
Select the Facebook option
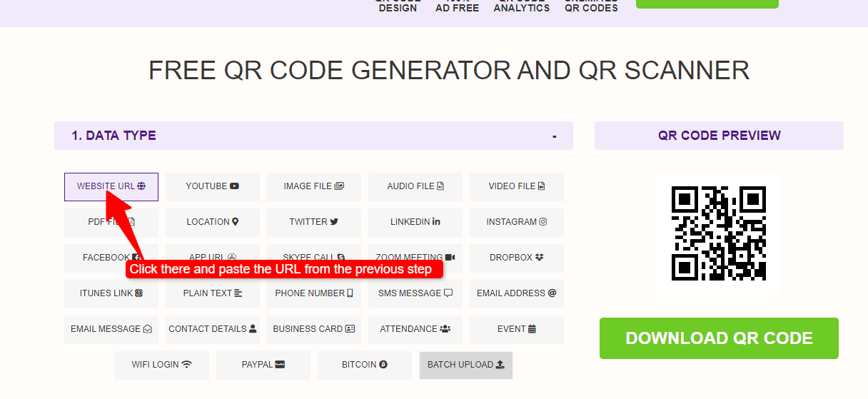pyautogui.click(x=111, y=258)
